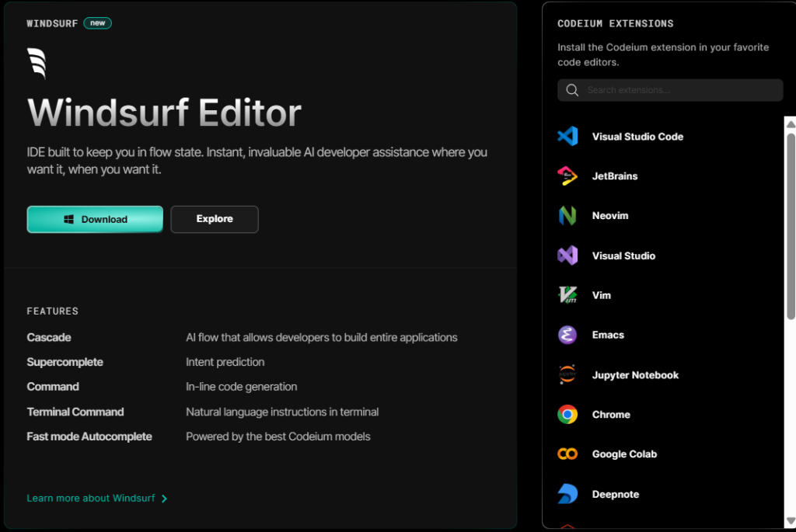Click the Neovim logo icon

(567, 216)
